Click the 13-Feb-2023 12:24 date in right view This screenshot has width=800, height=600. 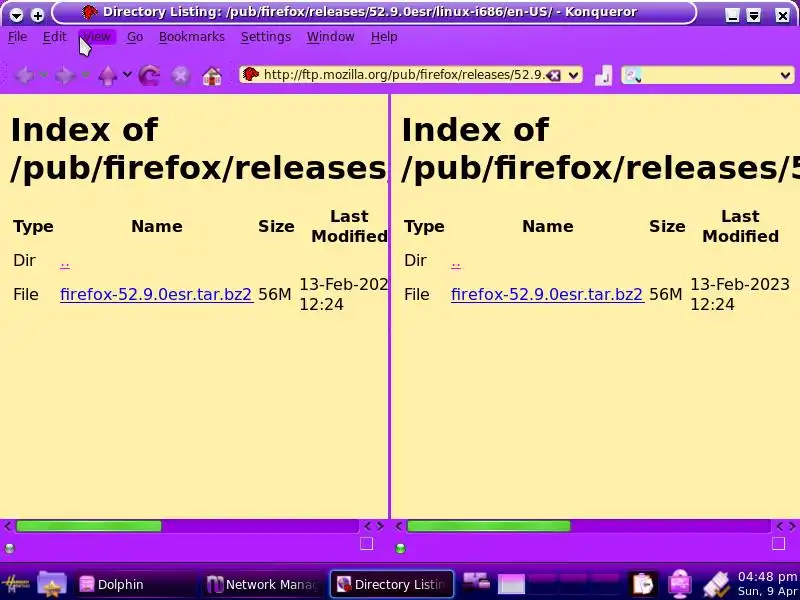740,294
